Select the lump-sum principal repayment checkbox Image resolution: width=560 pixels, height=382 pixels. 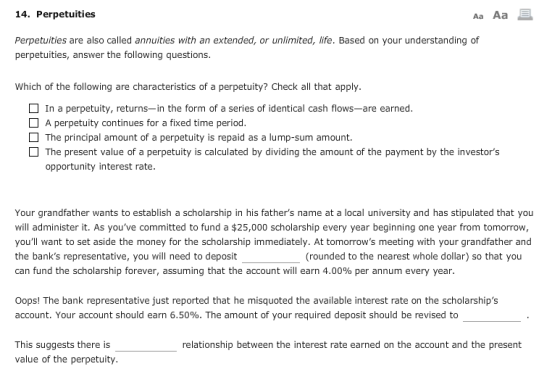pyautogui.click(x=34, y=137)
